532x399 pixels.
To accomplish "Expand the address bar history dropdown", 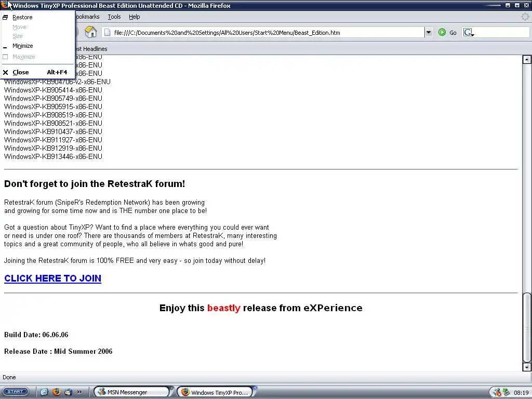I will pos(429,33).
